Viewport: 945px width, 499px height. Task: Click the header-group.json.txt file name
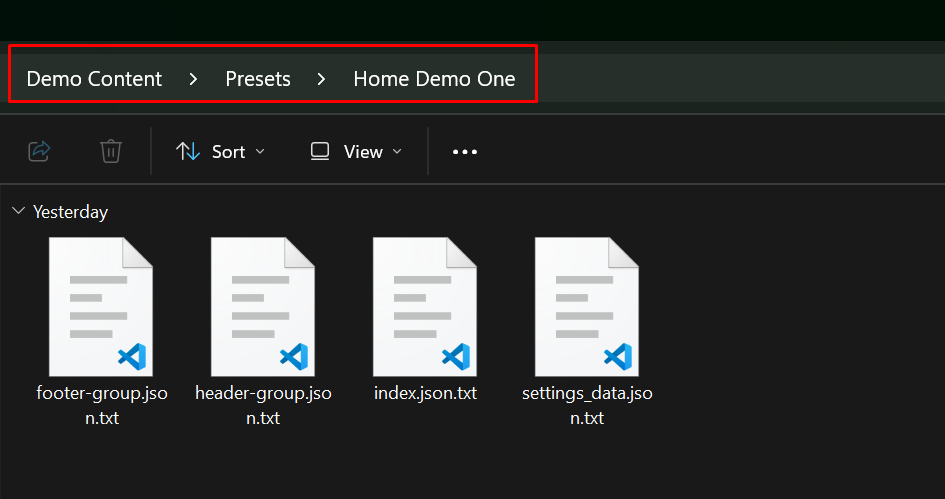coord(263,406)
